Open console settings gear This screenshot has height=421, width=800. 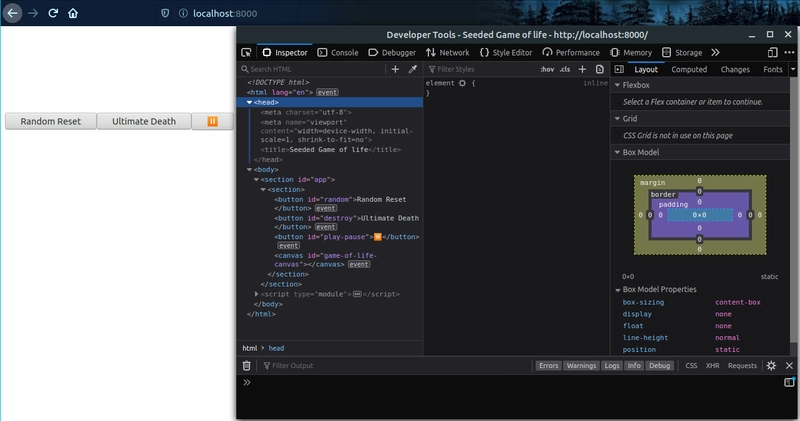[771, 366]
